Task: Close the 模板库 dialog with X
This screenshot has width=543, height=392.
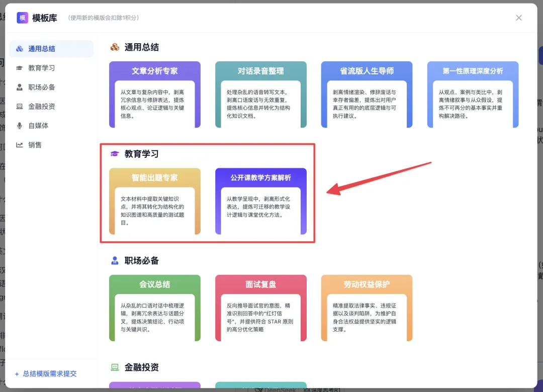Action: (x=518, y=18)
